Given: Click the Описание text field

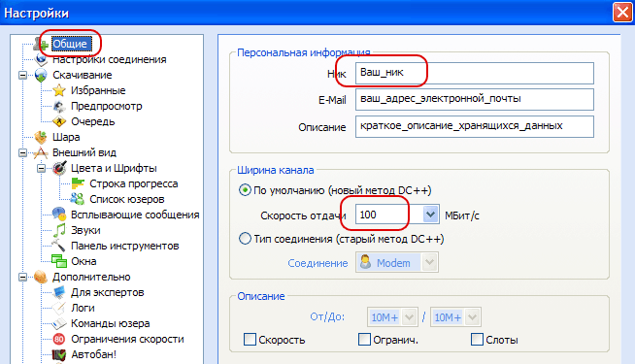Looking at the screenshot, I should pos(475,126).
